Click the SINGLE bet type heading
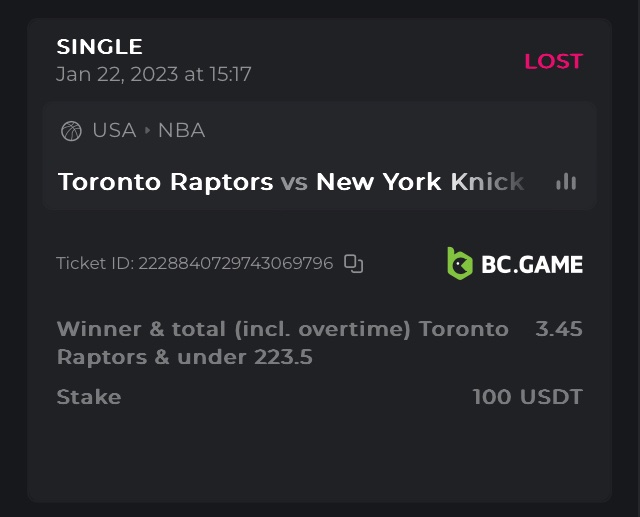Image resolution: width=640 pixels, height=517 pixels. pos(99,47)
